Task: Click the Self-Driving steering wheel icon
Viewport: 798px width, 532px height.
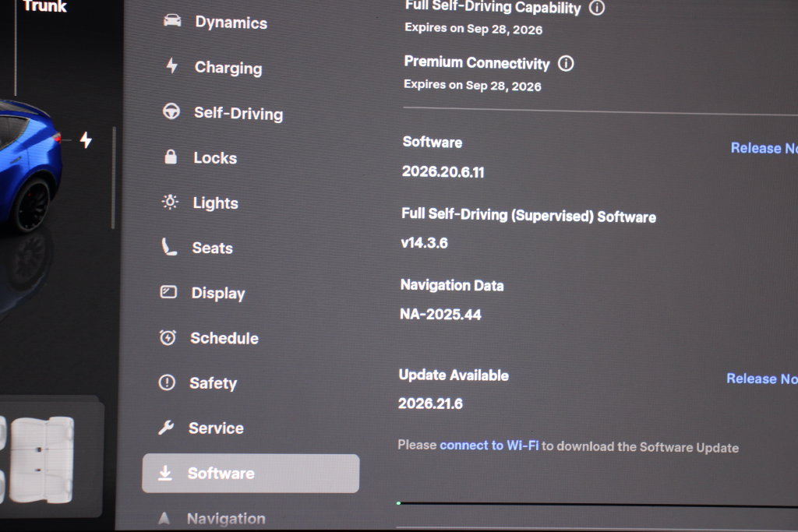Action: point(171,111)
